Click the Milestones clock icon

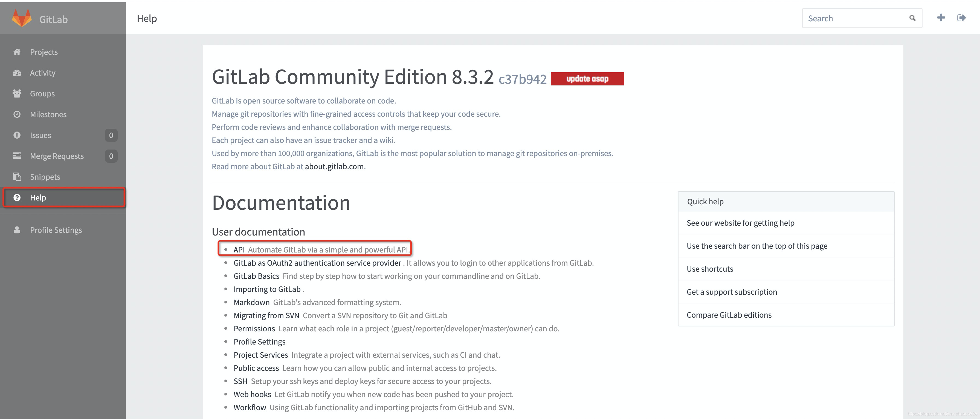[17, 114]
